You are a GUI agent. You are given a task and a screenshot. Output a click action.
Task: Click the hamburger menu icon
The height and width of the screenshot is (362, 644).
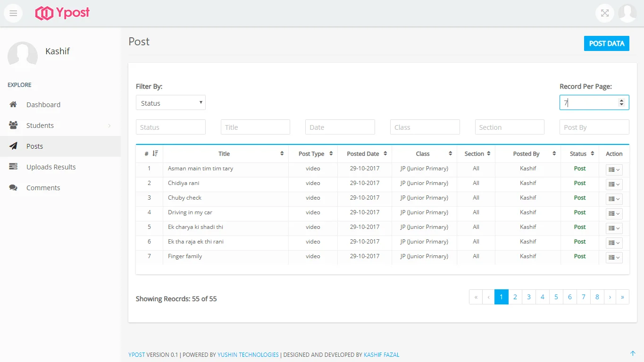coord(13,13)
